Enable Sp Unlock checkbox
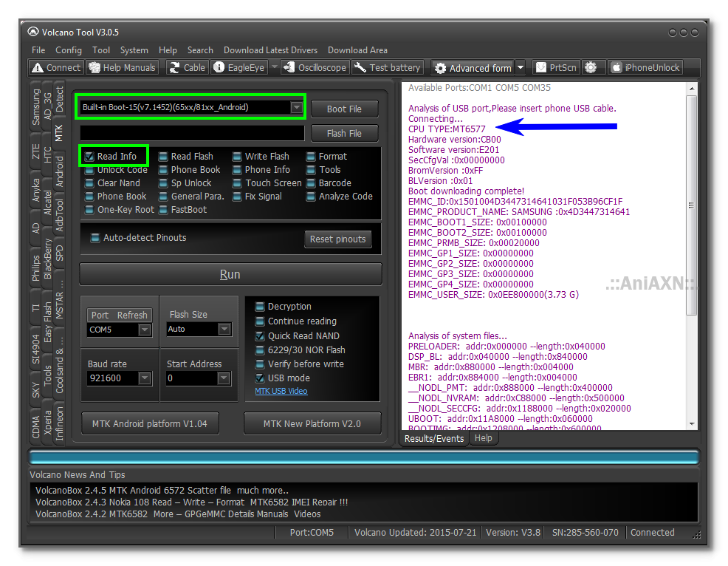Viewport: 728px width, 566px height. (163, 183)
